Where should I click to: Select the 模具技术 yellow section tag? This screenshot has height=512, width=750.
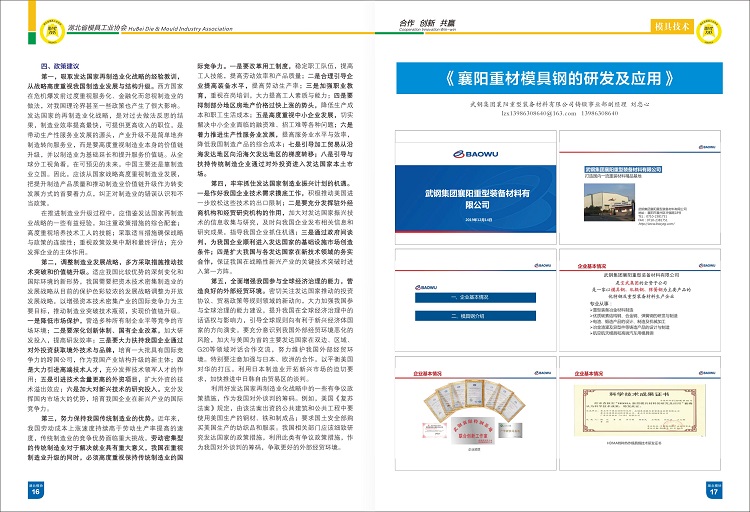[669, 25]
